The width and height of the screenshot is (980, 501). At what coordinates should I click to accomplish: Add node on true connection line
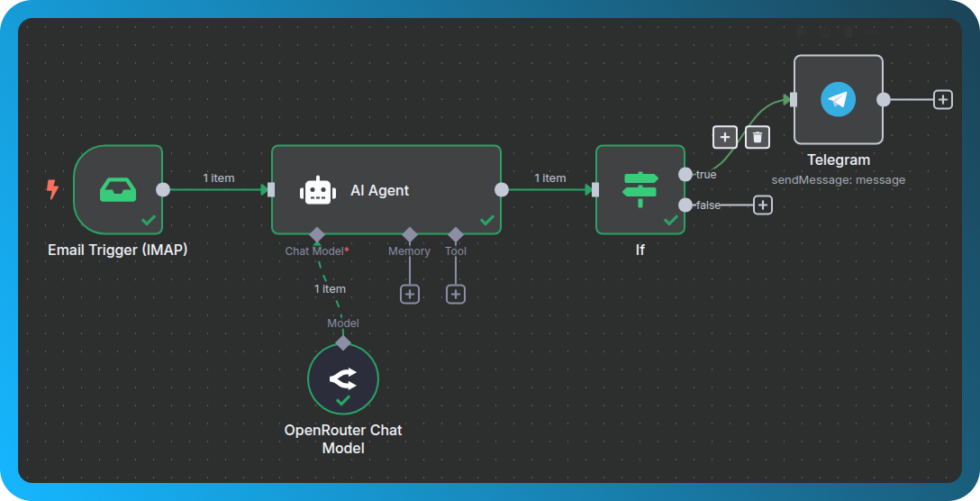[x=725, y=137]
